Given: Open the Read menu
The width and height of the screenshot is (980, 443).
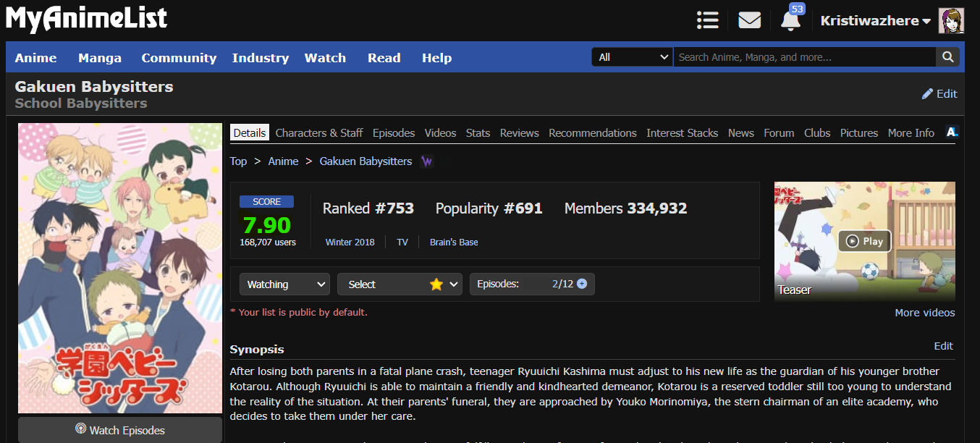Looking at the screenshot, I should point(384,58).
